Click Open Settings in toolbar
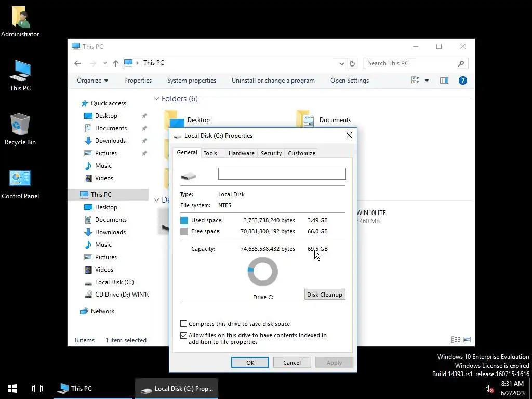Image resolution: width=532 pixels, height=399 pixels. [350, 81]
